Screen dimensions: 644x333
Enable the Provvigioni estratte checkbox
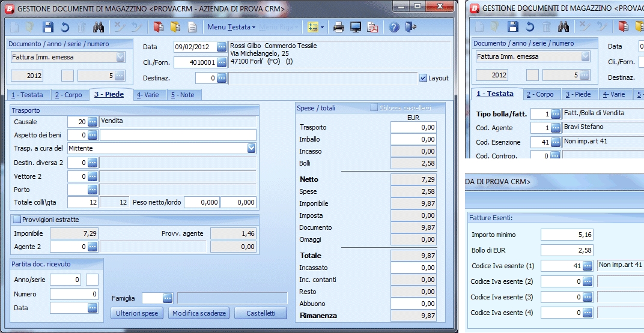coord(17,220)
